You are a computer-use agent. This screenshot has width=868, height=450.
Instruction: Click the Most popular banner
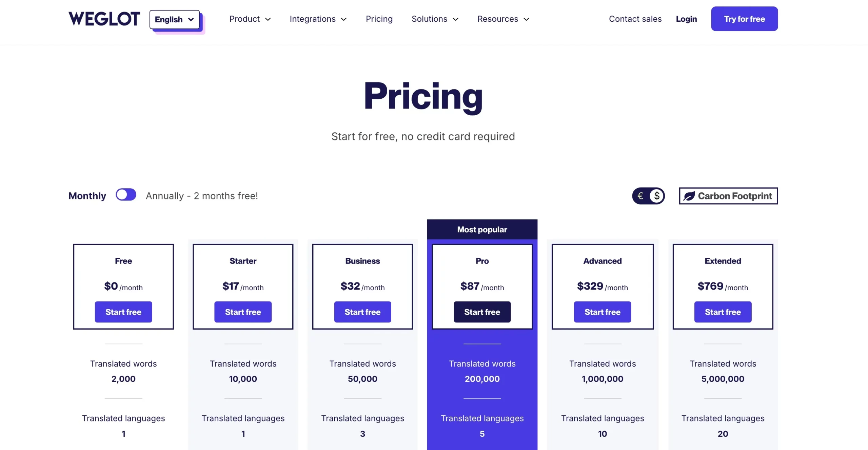coord(482,230)
